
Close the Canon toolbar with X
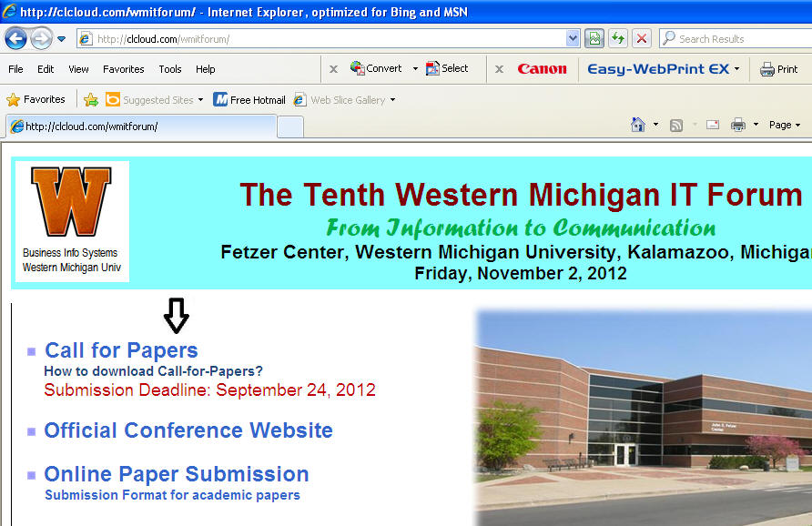499,69
